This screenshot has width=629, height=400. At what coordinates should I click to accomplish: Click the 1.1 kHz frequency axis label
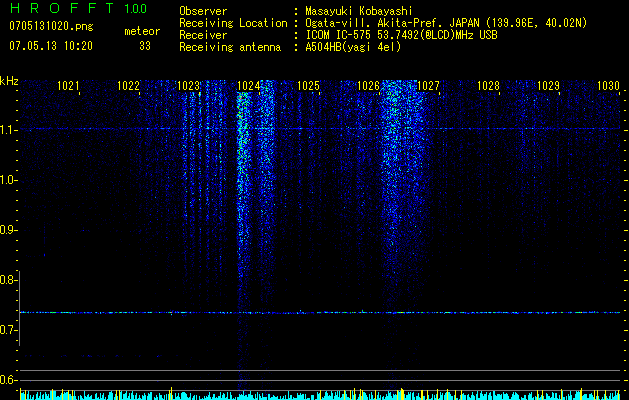7,130
